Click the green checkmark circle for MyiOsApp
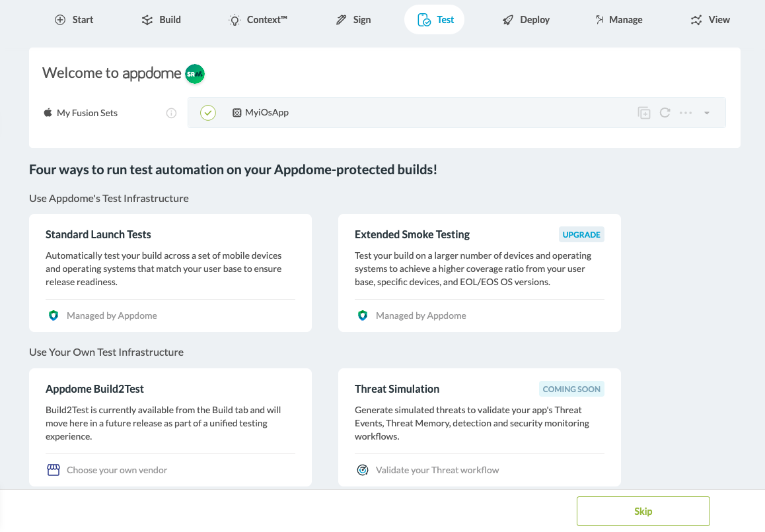This screenshot has height=532, width=765. click(208, 113)
